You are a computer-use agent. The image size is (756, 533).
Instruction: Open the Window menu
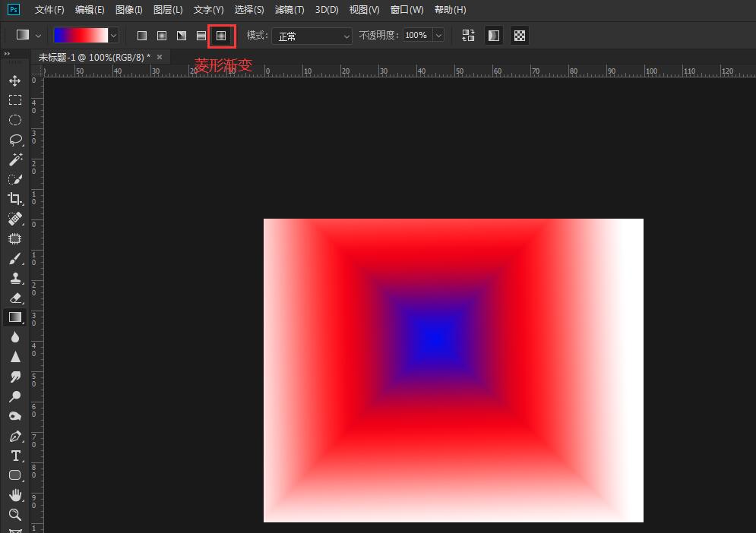pyautogui.click(x=406, y=10)
